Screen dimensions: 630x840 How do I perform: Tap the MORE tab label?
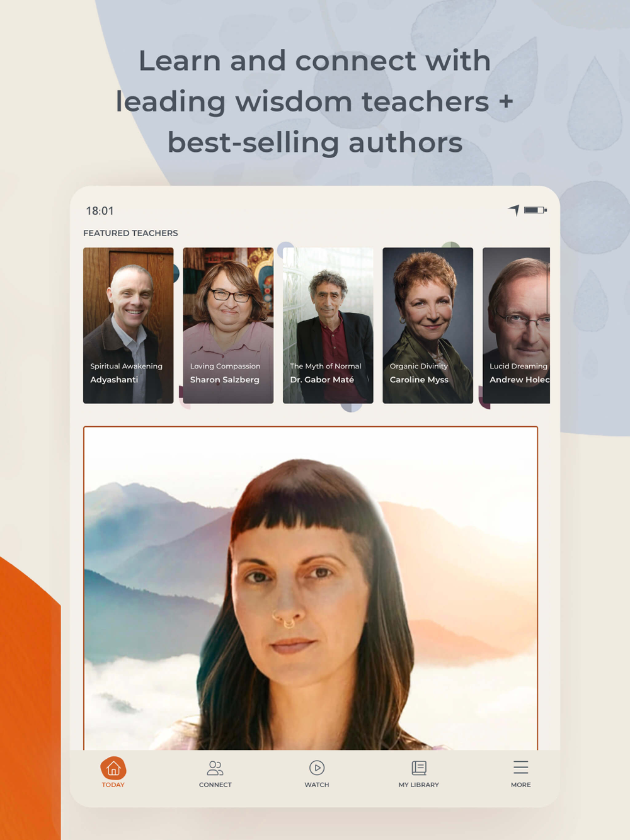click(521, 785)
